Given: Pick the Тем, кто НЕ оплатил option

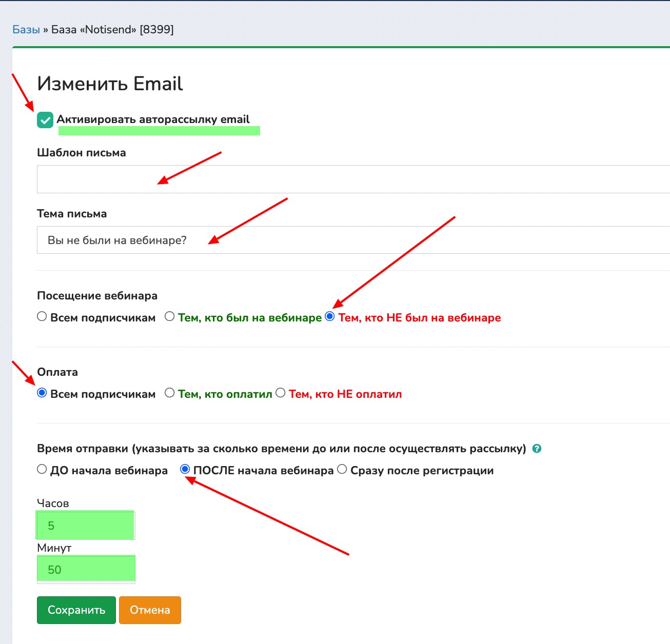Looking at the screenshot, I should 281,393.
